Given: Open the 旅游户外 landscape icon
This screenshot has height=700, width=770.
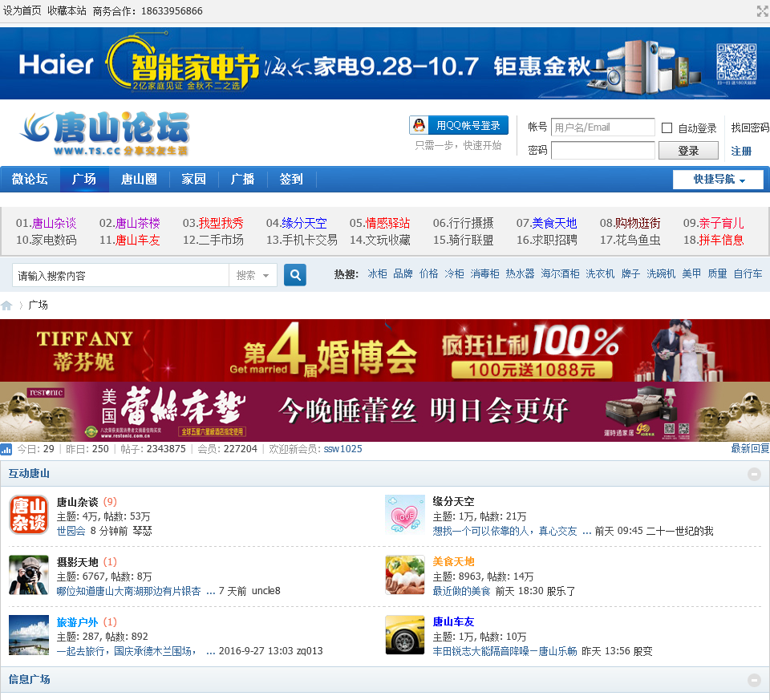Looking at the screenshot, I should click(x=29, y=635).
